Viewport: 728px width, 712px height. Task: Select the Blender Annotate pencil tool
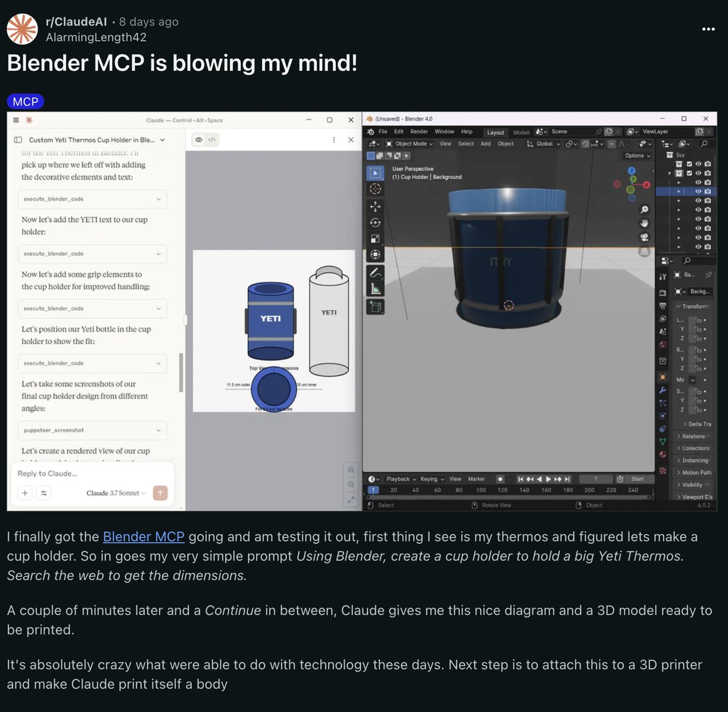point(376,272)
